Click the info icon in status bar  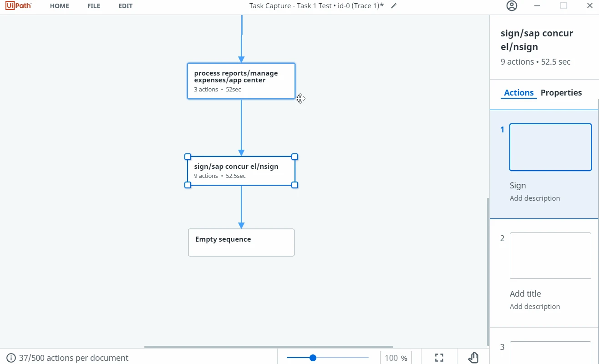point(11,358)
